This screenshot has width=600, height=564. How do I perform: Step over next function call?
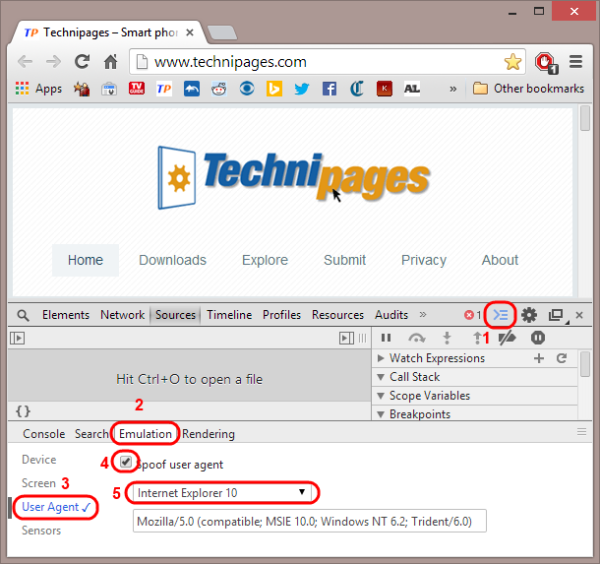point(417,338)
